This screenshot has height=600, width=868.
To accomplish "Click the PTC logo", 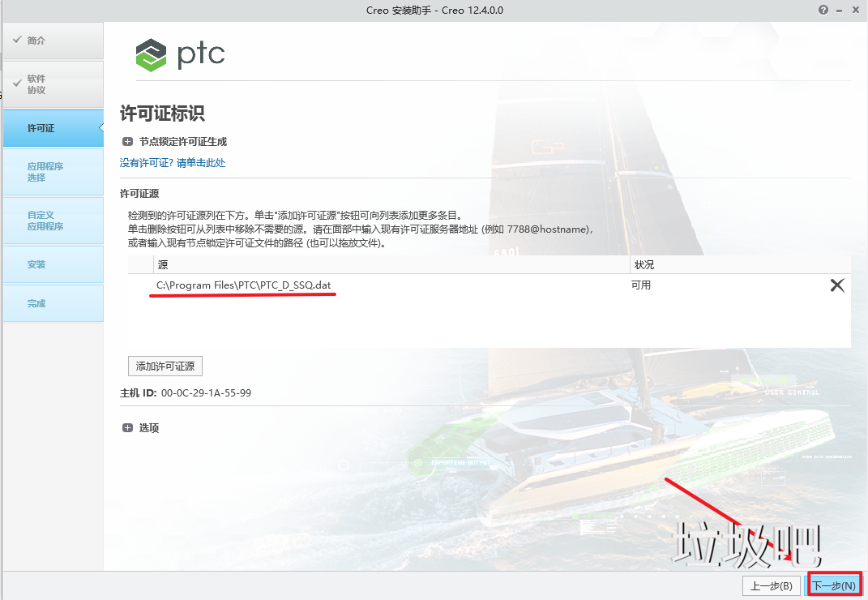I will tap(180, 54).
